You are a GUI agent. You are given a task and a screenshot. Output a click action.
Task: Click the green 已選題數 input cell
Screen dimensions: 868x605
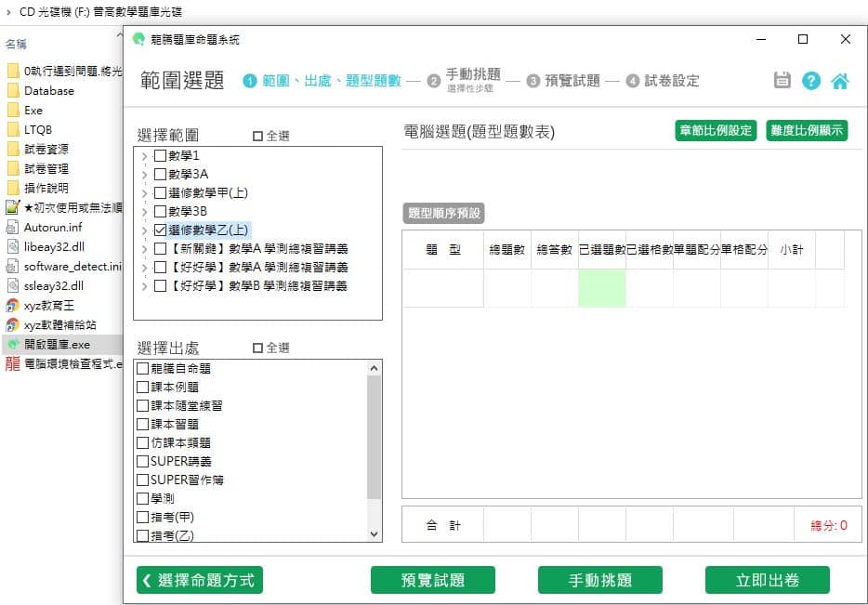click(x=601, y=288)
